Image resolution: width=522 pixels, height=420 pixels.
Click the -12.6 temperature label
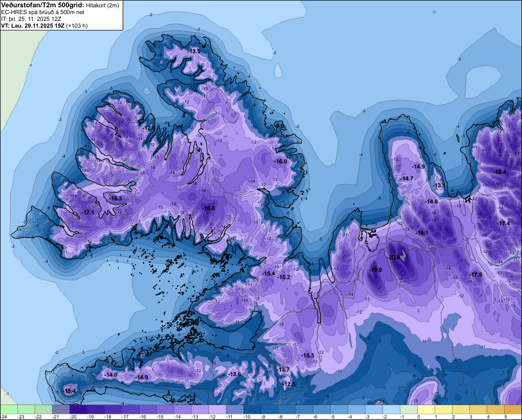click(149, 128)
